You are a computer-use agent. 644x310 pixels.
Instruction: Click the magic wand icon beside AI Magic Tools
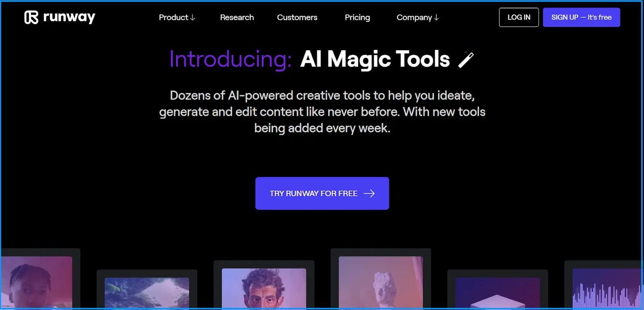pyautogui.click(x=466, y=60)
